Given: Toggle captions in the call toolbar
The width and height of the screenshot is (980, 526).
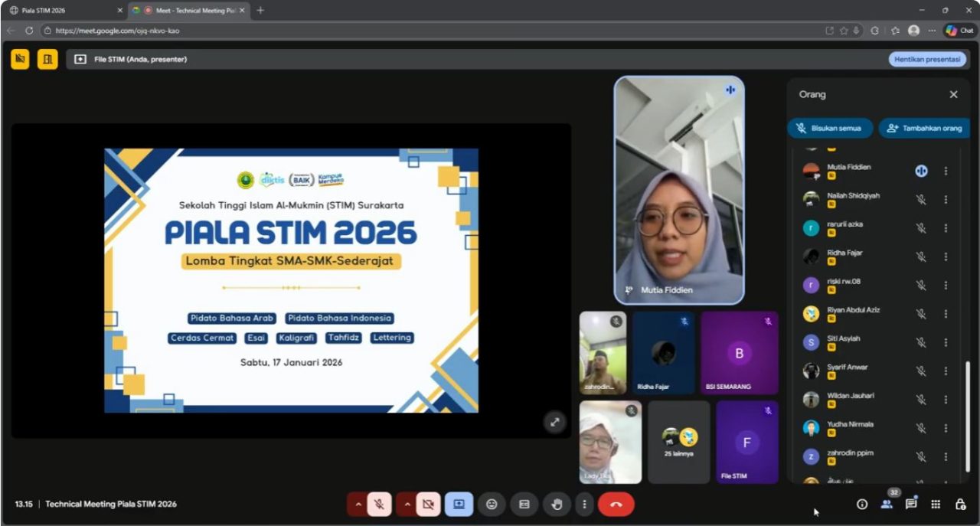Looking at the screenshot, I should [524, 505].
